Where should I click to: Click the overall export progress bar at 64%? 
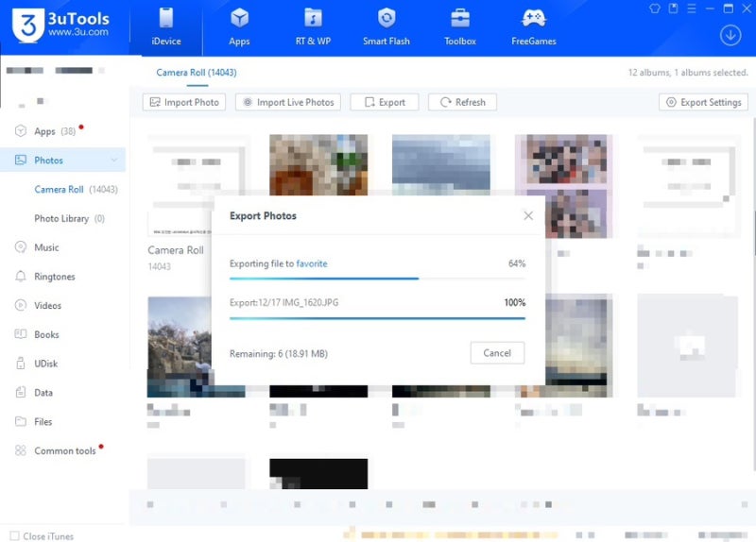click(377, 279)
